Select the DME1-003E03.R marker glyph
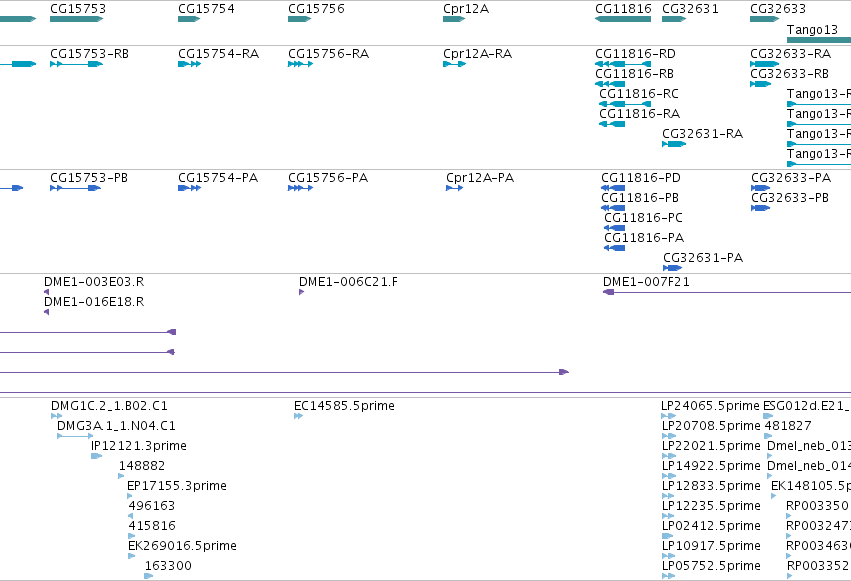Screen dimensions: 851x581 tap(46, 292)
